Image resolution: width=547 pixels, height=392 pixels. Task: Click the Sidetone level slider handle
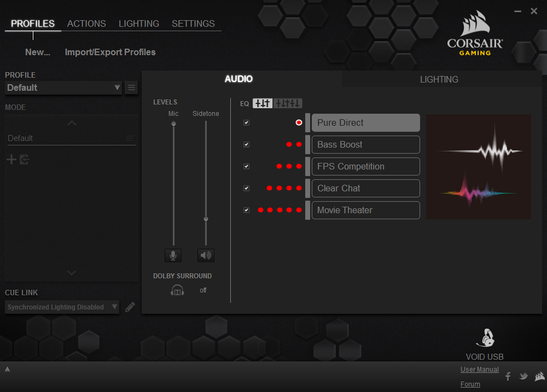[x=206, y=219]
